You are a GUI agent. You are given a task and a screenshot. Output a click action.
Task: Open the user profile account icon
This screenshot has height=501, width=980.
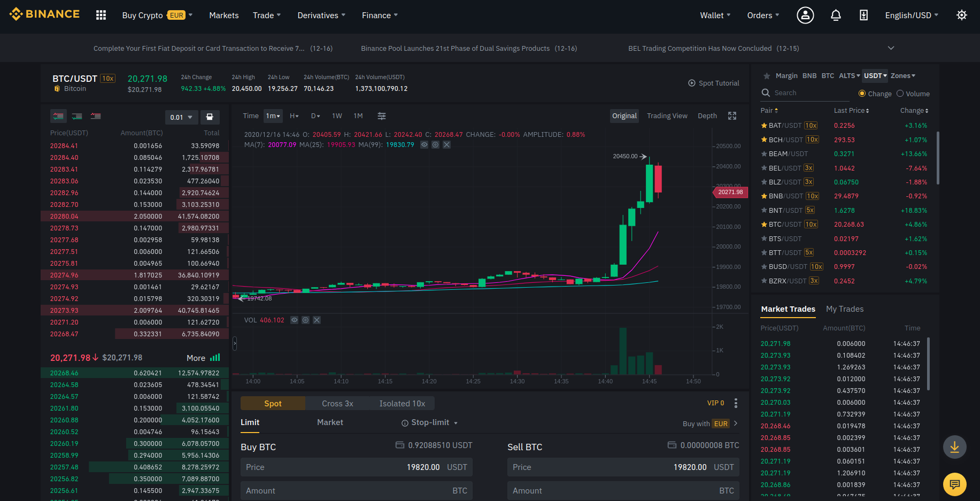(805, 15)
